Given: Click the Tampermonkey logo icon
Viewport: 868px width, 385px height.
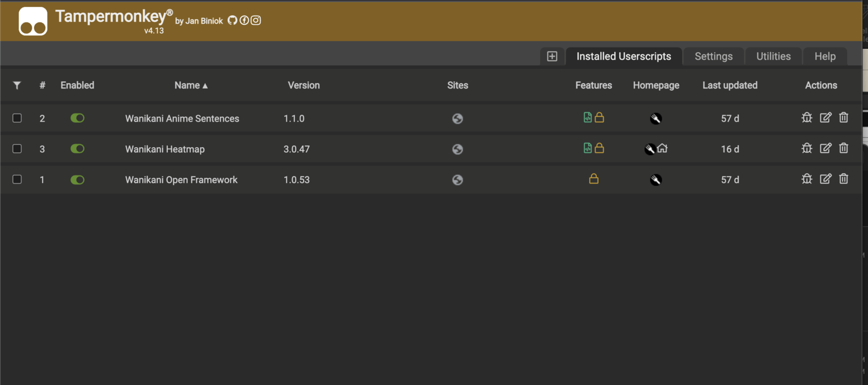Looking at the screenshot, I should (33, 21).
